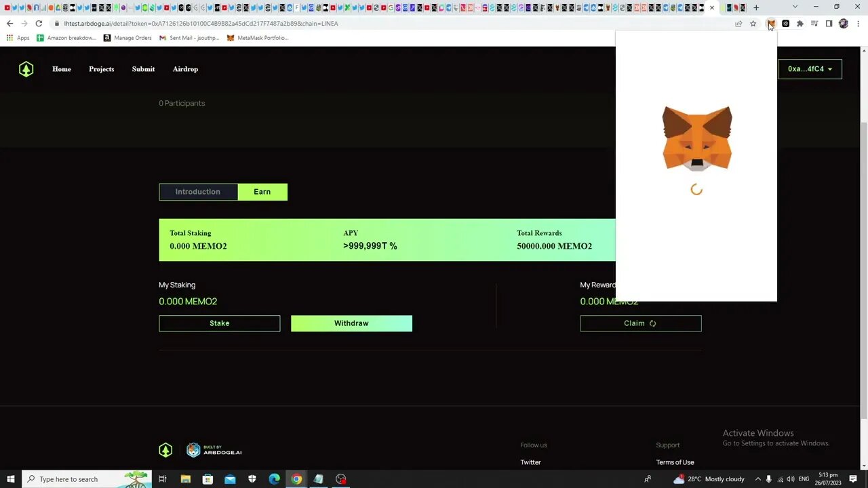Click the green ArbDoge logo in header

(26, 69)
